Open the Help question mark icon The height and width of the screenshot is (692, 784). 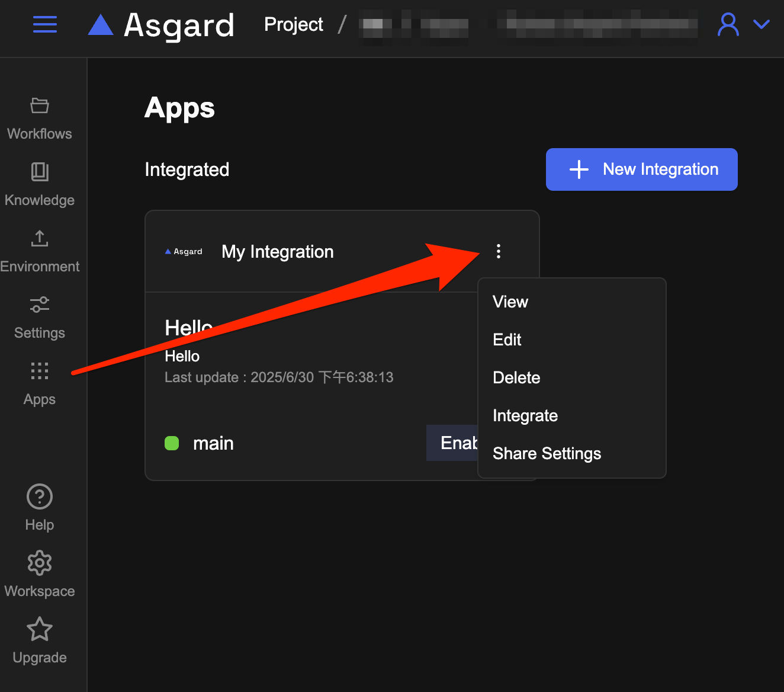click(x=40, y=496)
